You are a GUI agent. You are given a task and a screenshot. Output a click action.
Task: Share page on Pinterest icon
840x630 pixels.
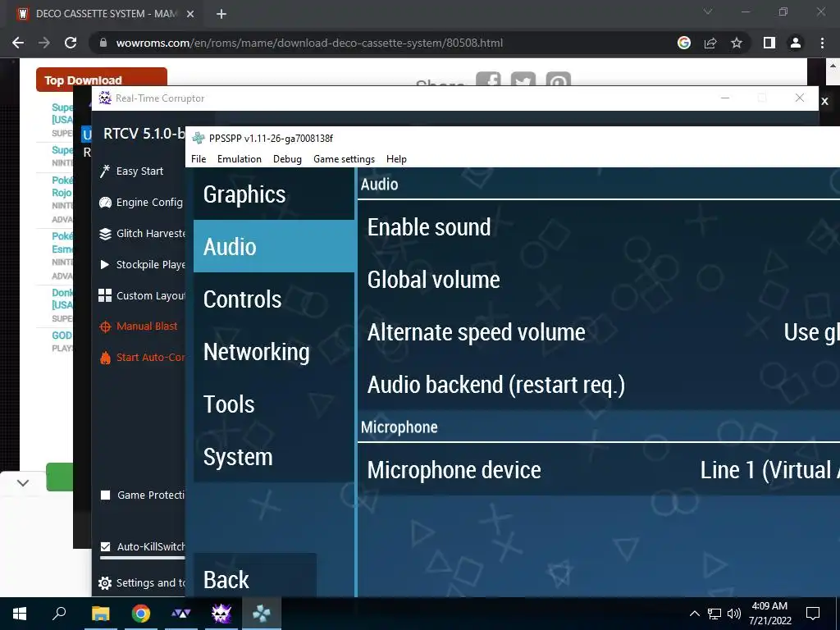tap(558, 80)
